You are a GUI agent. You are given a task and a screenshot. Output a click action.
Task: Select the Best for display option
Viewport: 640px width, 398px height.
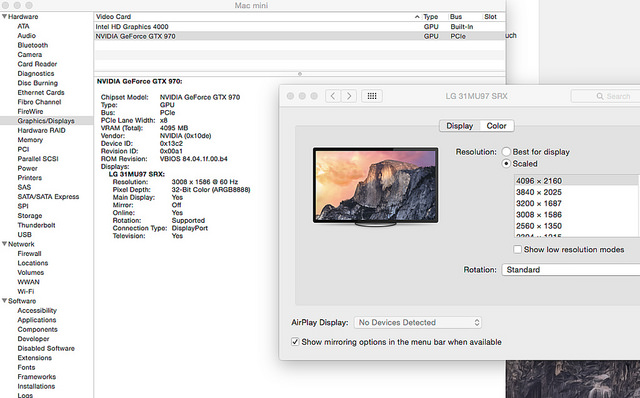506,152
